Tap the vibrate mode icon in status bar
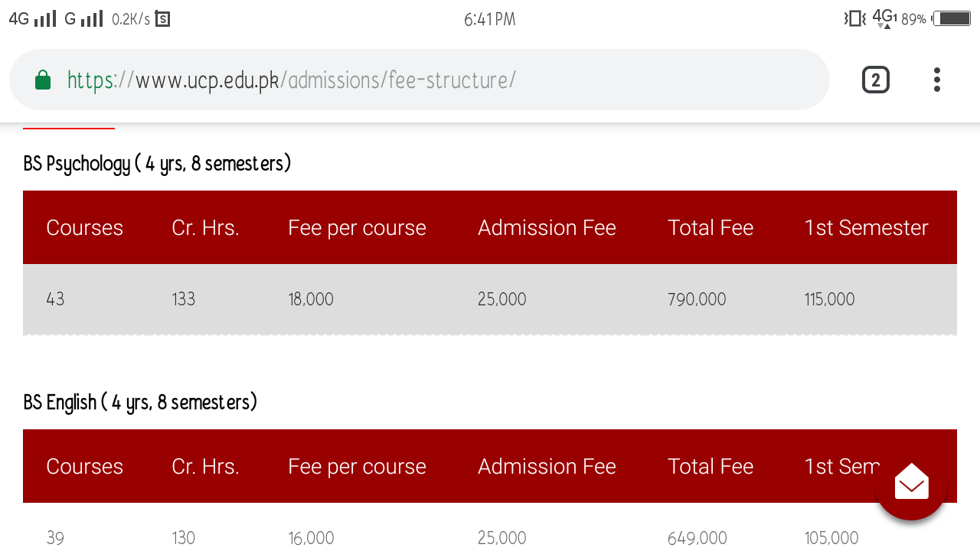The height and width of the screenshot is (551, 980). (x=855, y=18)
